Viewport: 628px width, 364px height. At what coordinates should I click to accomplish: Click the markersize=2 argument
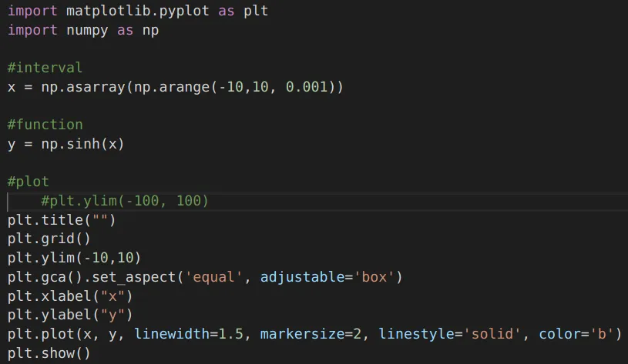311,334
